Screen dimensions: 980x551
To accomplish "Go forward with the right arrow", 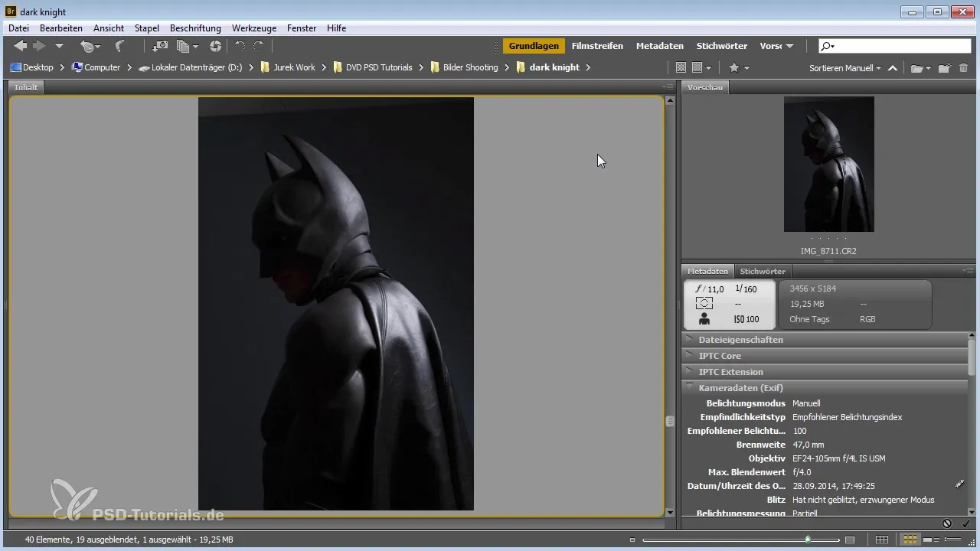I will coord(39,46).
